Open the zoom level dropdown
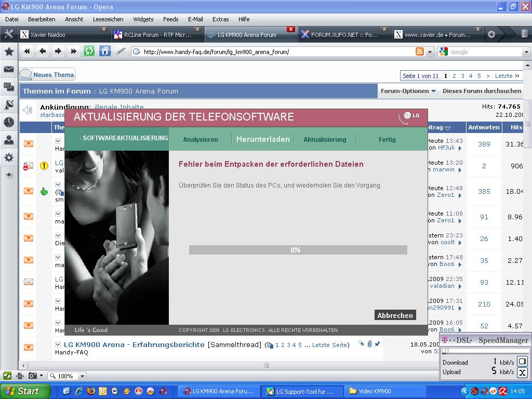Viewport: 532px width, 399px height. (82, 376)
